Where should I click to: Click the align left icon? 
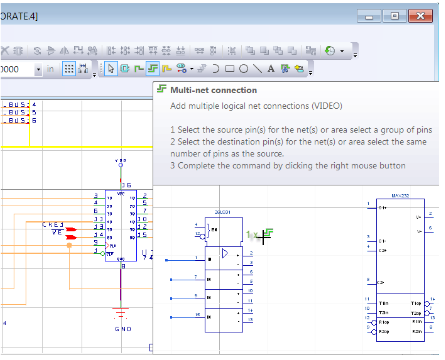(x=111, y=51)
